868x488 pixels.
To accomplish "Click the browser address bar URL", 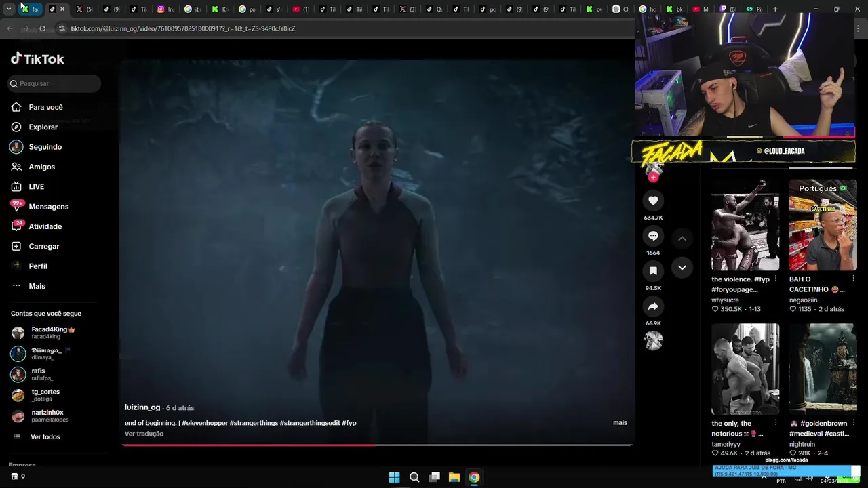I will point(183,28).
